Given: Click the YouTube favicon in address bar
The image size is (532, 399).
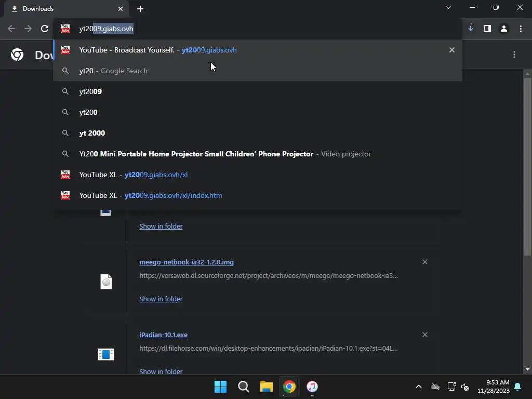Looking at the screenshot, I should tap(65, 29).
